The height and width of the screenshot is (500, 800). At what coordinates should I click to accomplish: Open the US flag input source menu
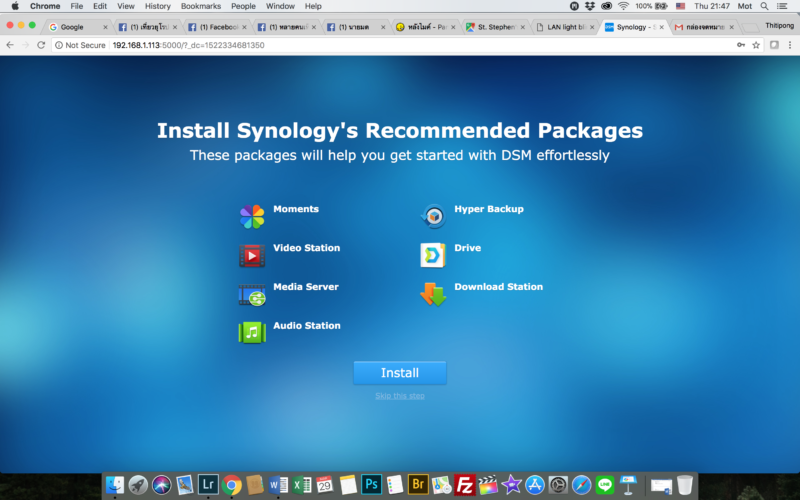[681, 6]
